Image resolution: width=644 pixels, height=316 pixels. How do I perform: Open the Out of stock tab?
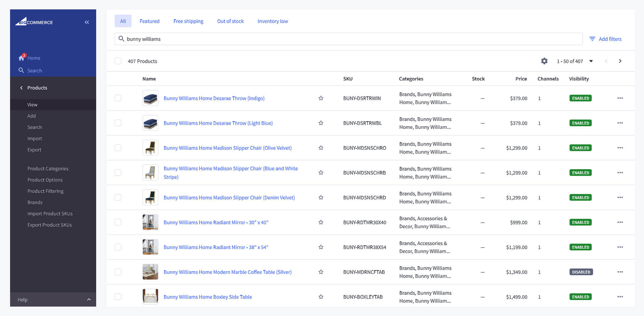230,21
